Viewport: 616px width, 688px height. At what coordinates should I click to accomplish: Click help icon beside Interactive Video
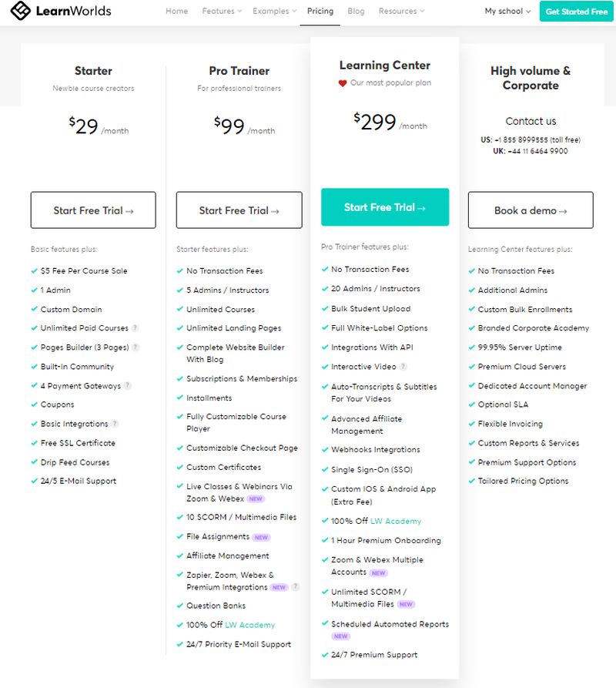[403, 367]
